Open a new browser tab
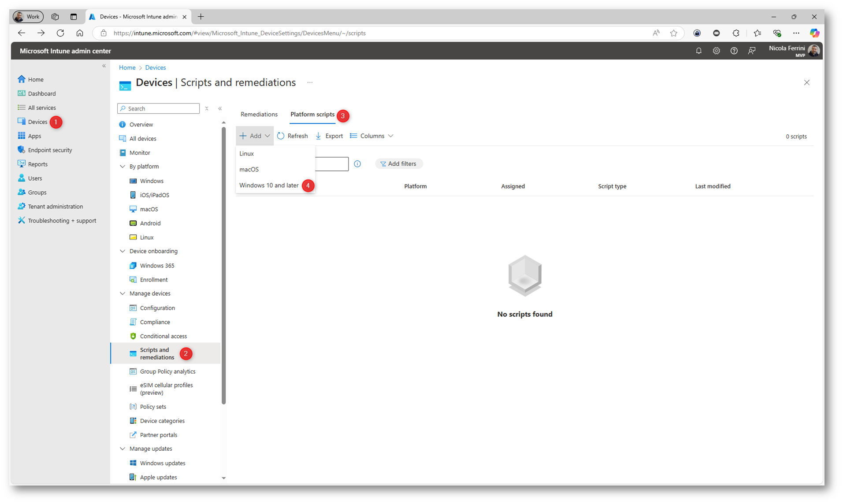843x504 pixels. (201, 17)
